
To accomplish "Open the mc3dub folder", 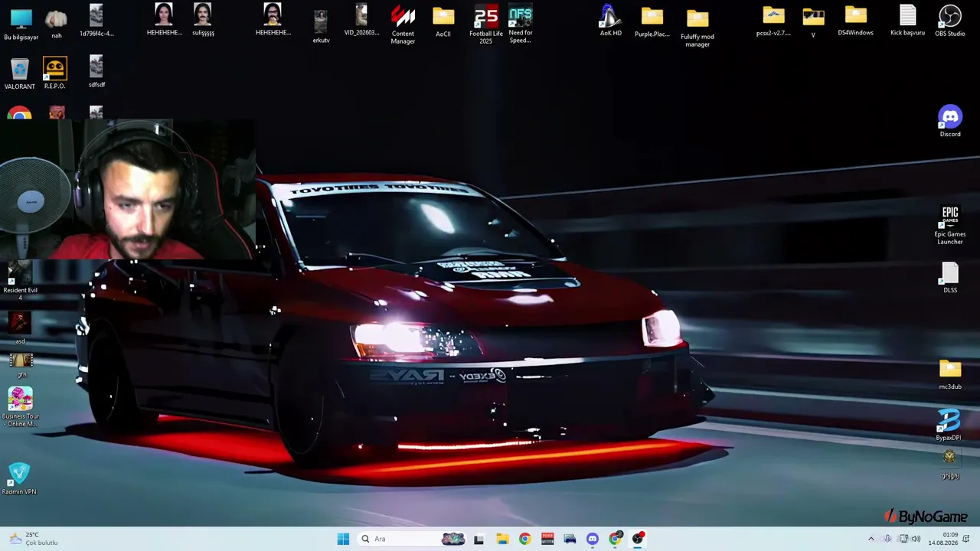I will click(x=950, y=374).
